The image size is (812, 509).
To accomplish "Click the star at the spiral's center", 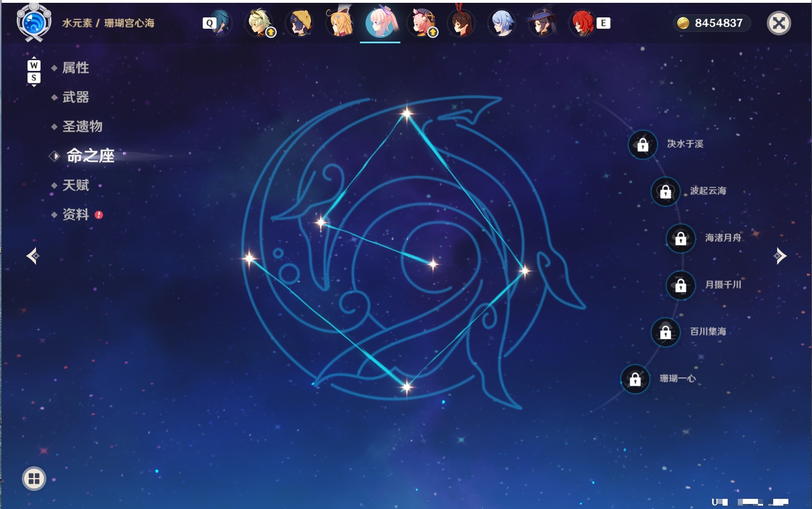I will (433, 264).
